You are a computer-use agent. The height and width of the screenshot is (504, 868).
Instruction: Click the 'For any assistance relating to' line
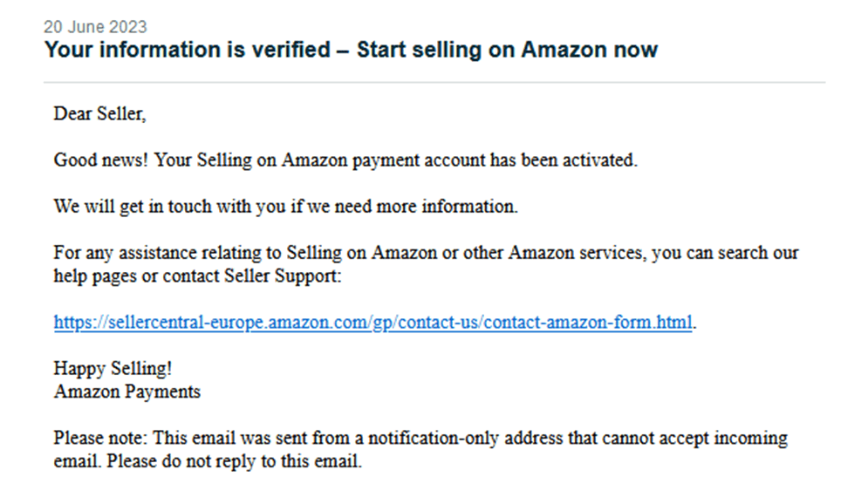pyautogui.click(x=166, y=254)
